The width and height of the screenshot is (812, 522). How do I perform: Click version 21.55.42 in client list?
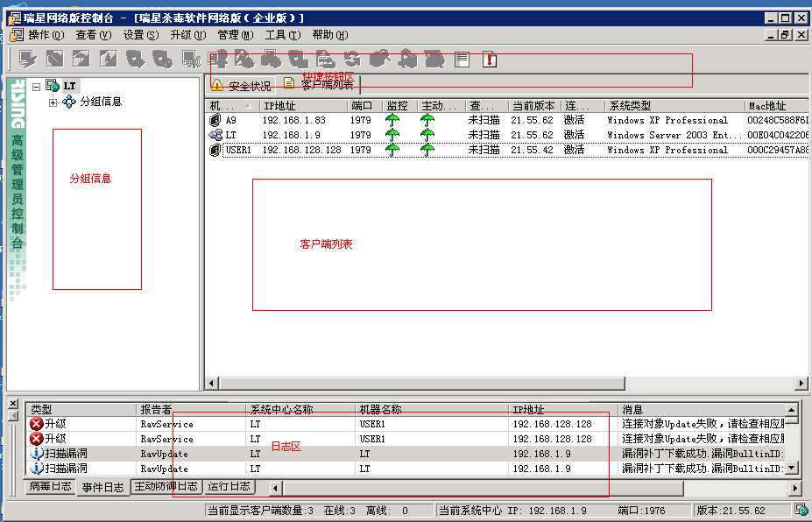click(532, 150)
